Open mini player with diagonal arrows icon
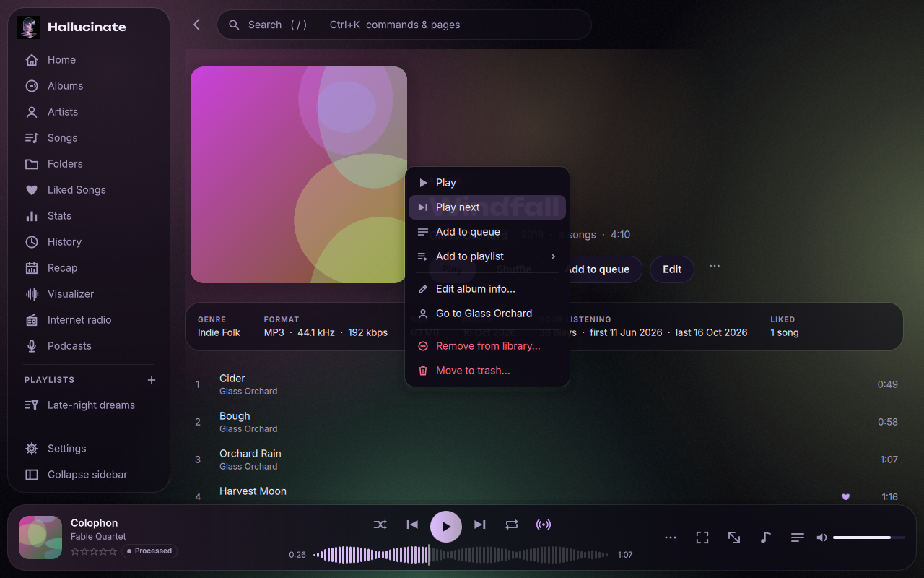 click(x=734, y=538)
